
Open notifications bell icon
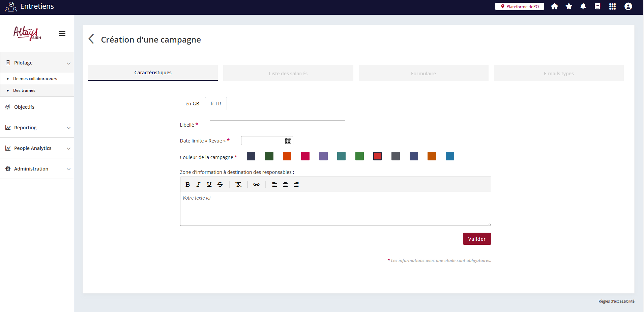583,6
